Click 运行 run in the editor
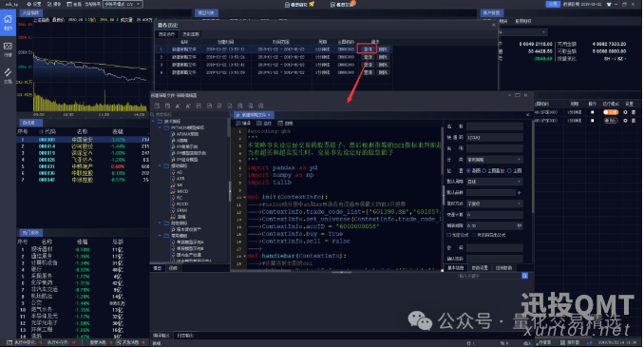This screenshot has height=348, width=644. coord(264,124)
